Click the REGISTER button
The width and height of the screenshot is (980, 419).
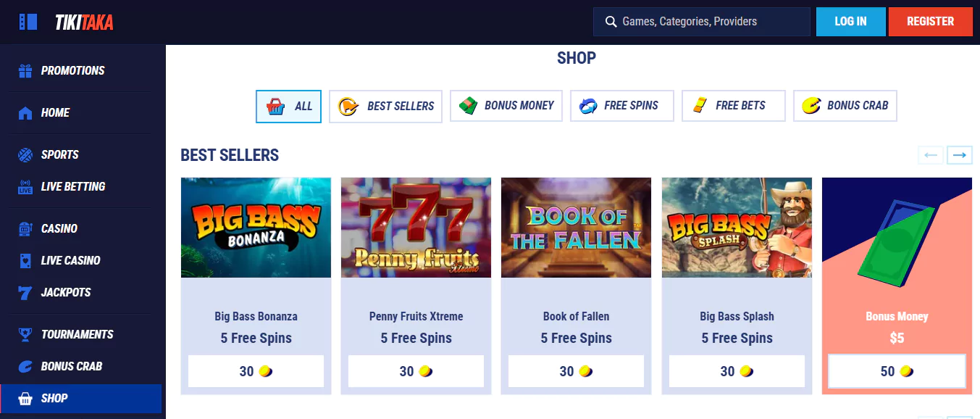tap(931, 22)
